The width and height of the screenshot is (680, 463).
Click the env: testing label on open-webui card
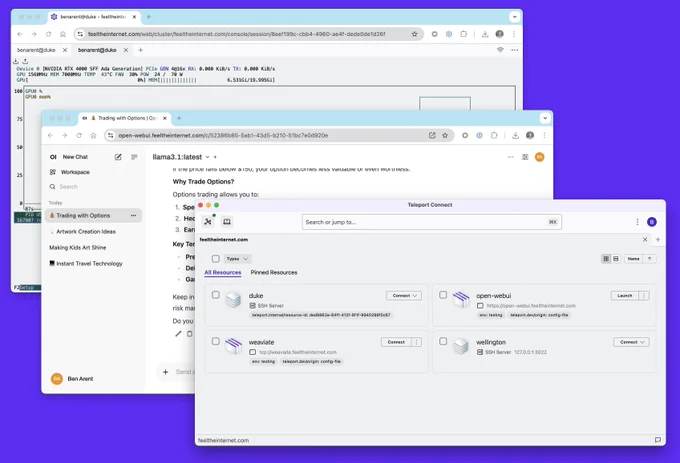[x=490, y=315]
